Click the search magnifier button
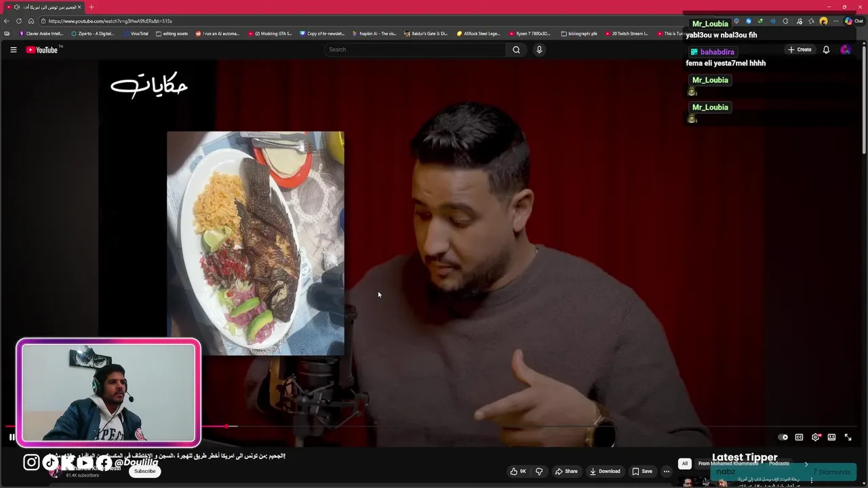The width and height of the screenshot is (868, 488). click(x=516, y=49)
